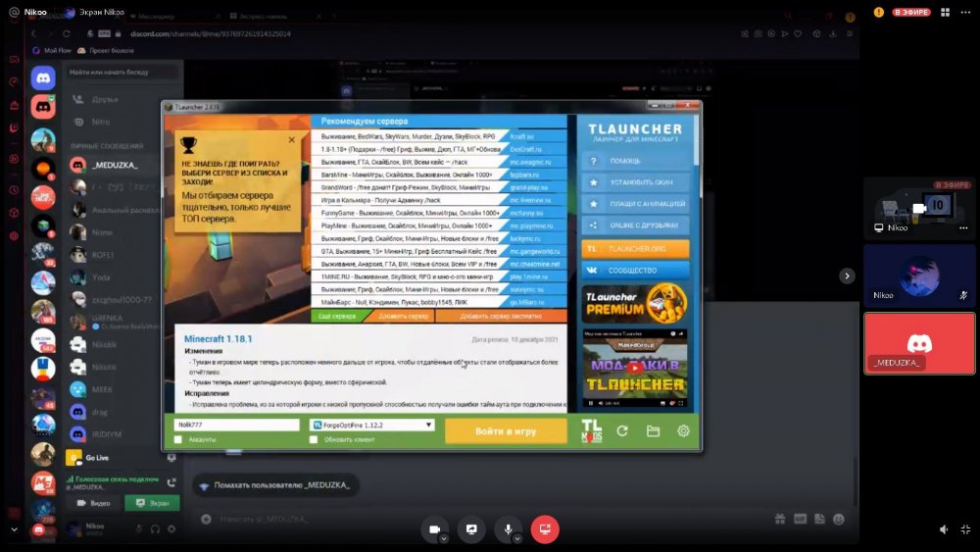This screenshot has height=552, width=980.
Task: Click 'Плащи с анимацией' menu item
Action: (636, 204)
